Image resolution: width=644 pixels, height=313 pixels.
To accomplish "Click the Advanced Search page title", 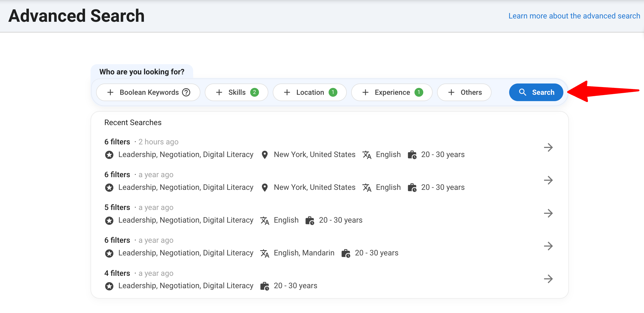I will tap(77, 16).
